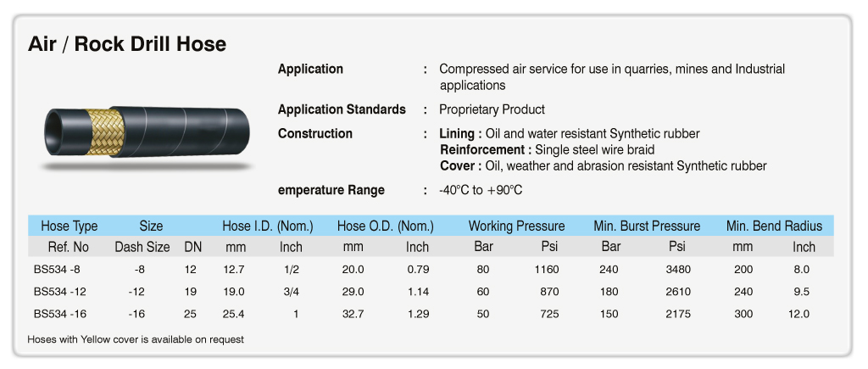Click the Min. Bend Radius column header
868x369 pixels.
(x=774, y=226)
